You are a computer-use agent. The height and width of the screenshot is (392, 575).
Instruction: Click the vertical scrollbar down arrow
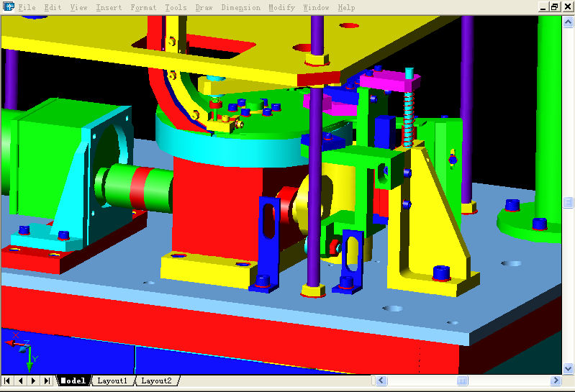[568, 367]
